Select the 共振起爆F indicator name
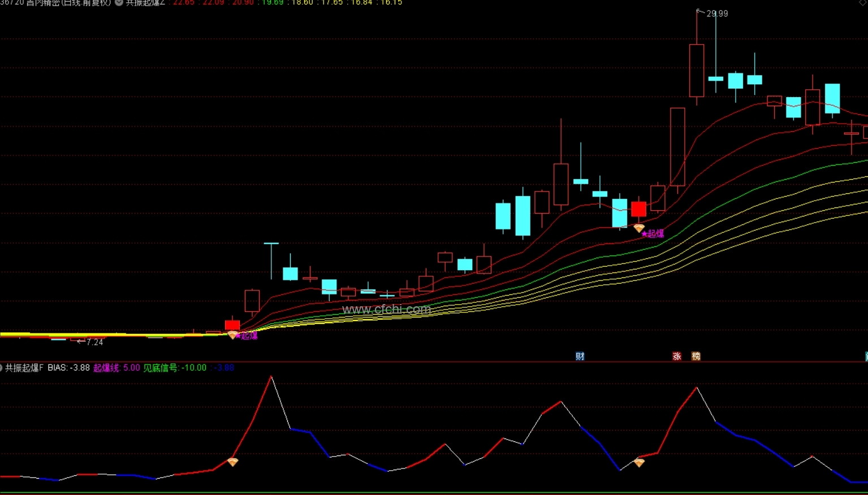This screenshot has width=868, height=495. 24,368
